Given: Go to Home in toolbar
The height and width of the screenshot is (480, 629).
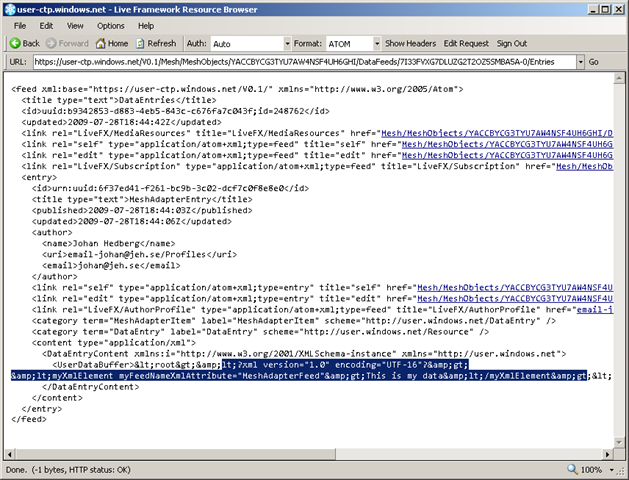Looking at the screenshot, I should [110, 44].
